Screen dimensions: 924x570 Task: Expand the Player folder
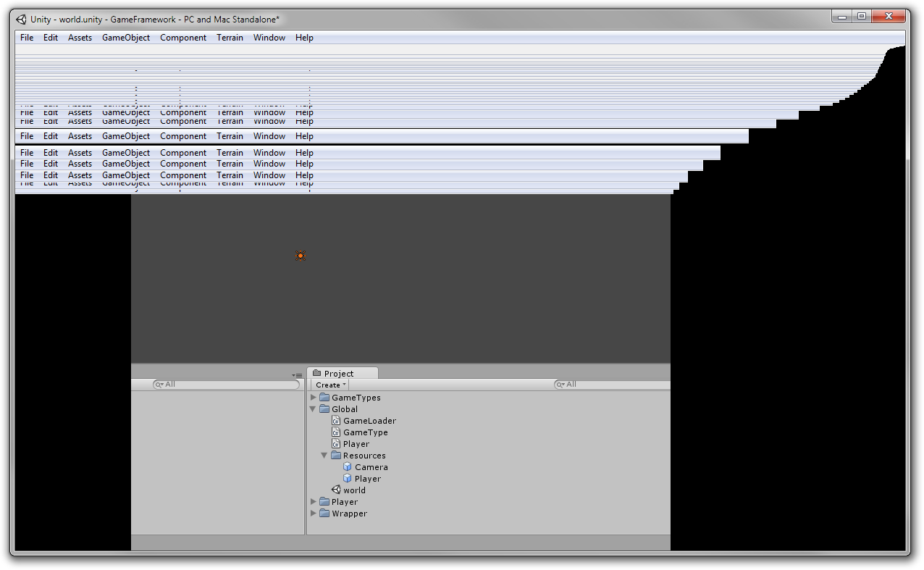[x=313, y=501]
